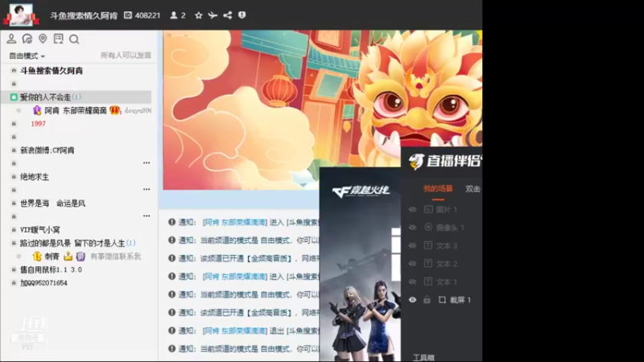Show the hidden 文本 2 source
The width and height of the screenshot is (644, 362).
412,264
